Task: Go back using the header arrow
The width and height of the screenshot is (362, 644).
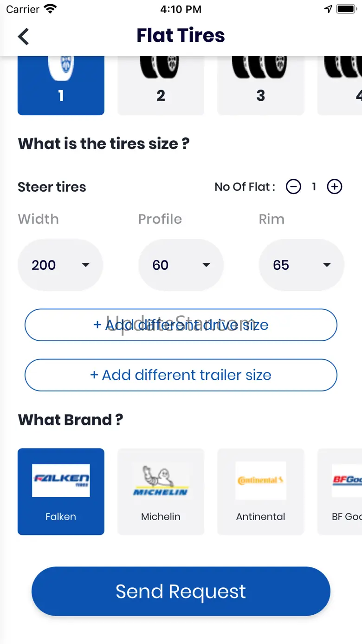Action: coord(23,36)
